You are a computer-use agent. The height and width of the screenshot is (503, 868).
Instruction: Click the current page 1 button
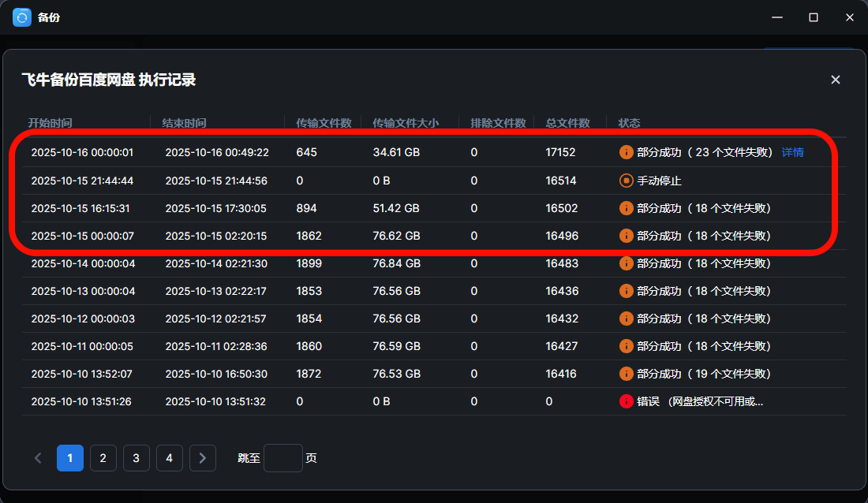click(x=70, y=458)
